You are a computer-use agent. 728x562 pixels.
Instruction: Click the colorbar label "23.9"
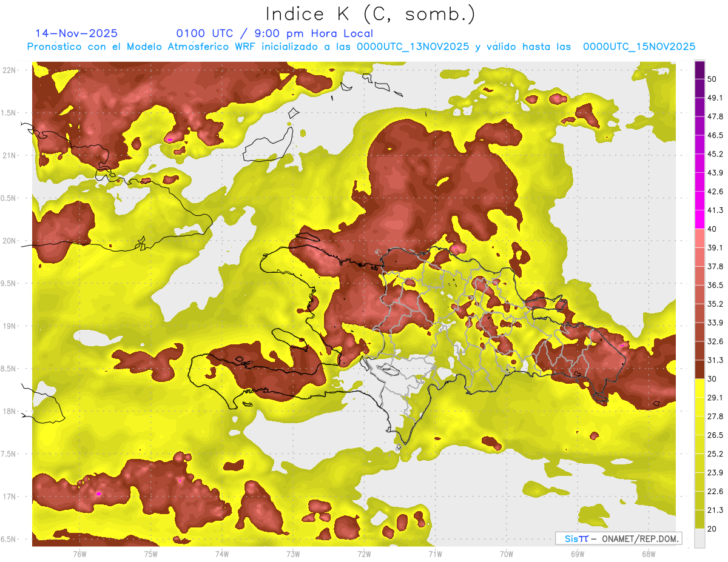(715, 472)
